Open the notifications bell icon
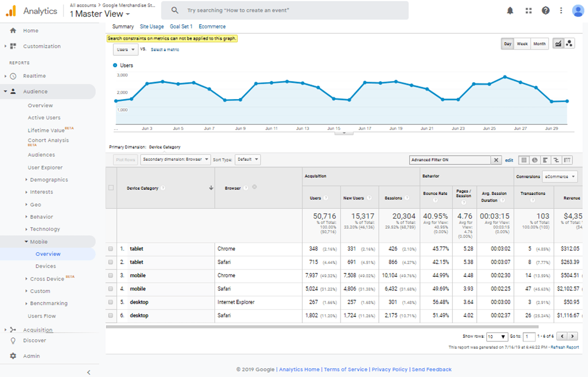 (x=510, y=10)
